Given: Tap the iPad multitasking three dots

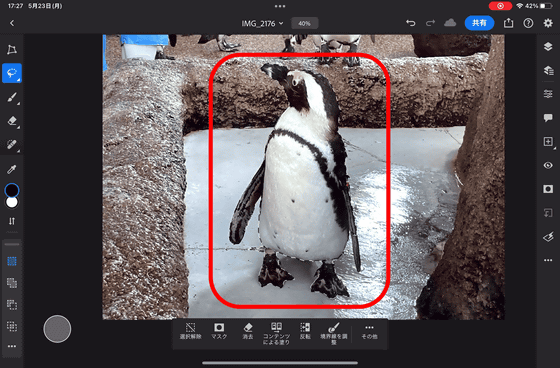Looking at the screenshot, I should (x=280, y=6).
